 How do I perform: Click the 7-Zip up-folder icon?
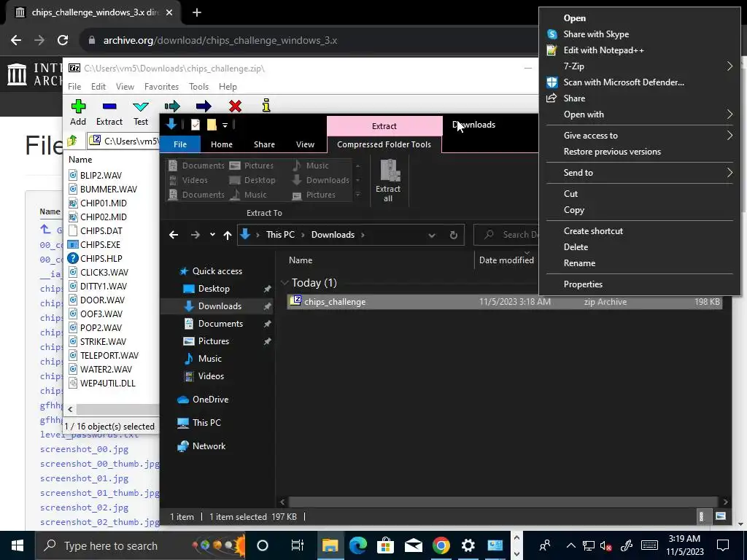pos(72,141)
